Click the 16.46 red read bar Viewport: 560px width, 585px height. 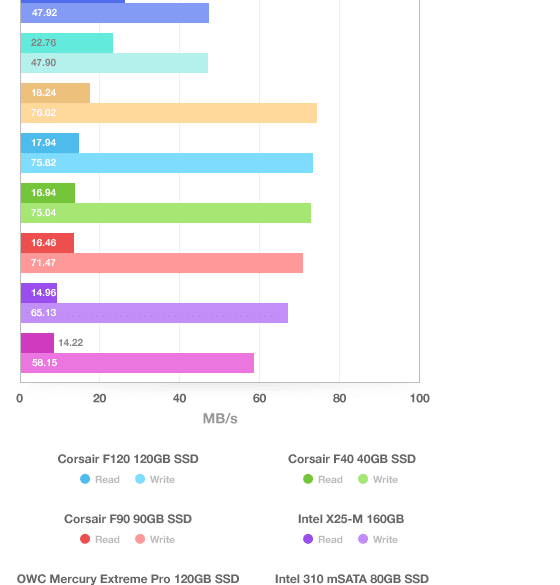(x=47, y=243)
